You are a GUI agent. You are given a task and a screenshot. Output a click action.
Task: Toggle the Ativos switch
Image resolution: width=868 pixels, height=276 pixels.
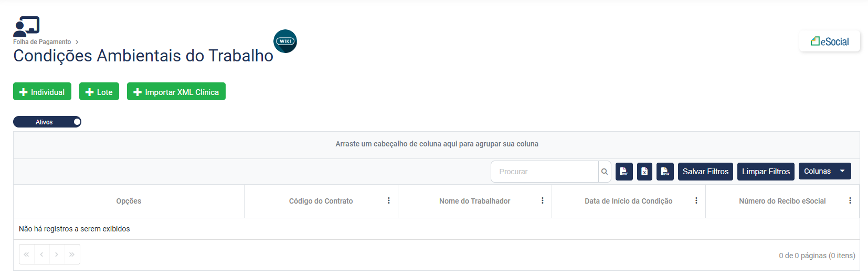pyautogui.click(x=47, y=122)
